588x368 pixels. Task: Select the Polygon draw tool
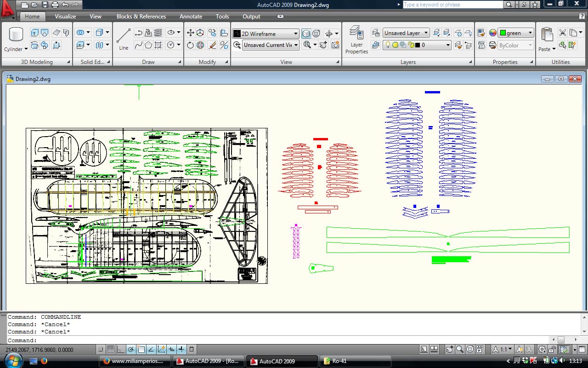[148, 45]
